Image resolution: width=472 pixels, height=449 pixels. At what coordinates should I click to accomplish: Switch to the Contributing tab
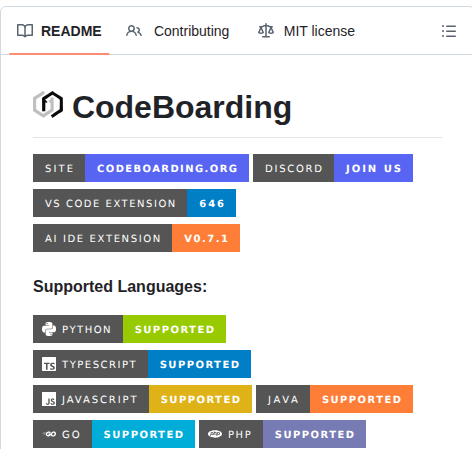click(x=178, y=31)
